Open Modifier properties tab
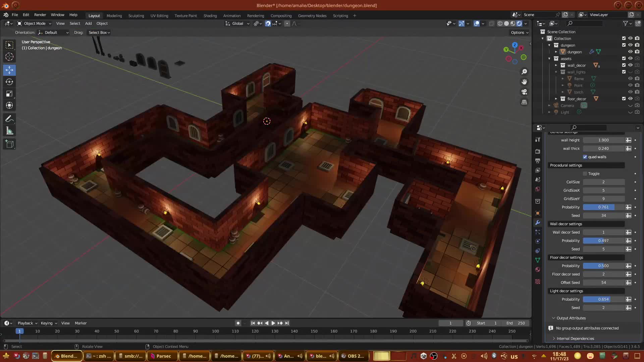This screenshot has height=362, width=644. pos(538,223)
